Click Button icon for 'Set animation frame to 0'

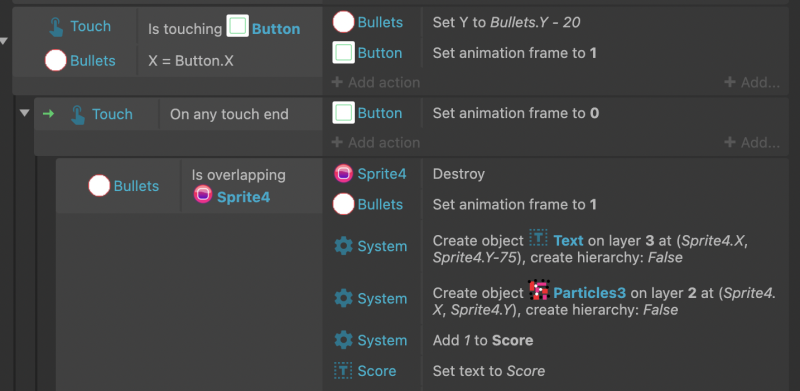click(x=343, y=113)
